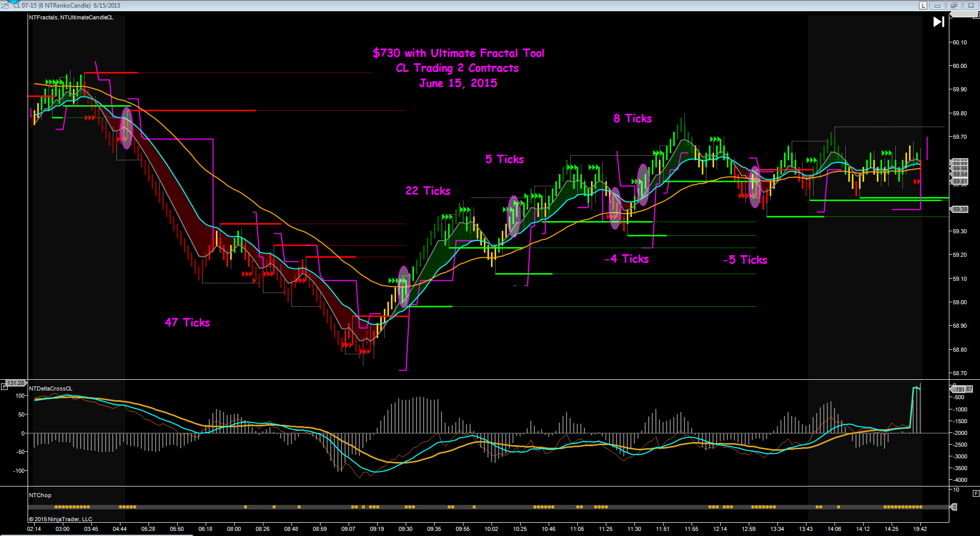Select the '-5 Ticks' text annotation
980x536 pixels.
point(745,260)
